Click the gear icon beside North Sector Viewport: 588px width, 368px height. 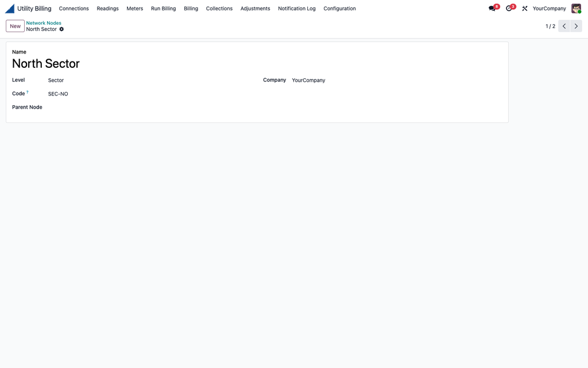click(61, 29)
